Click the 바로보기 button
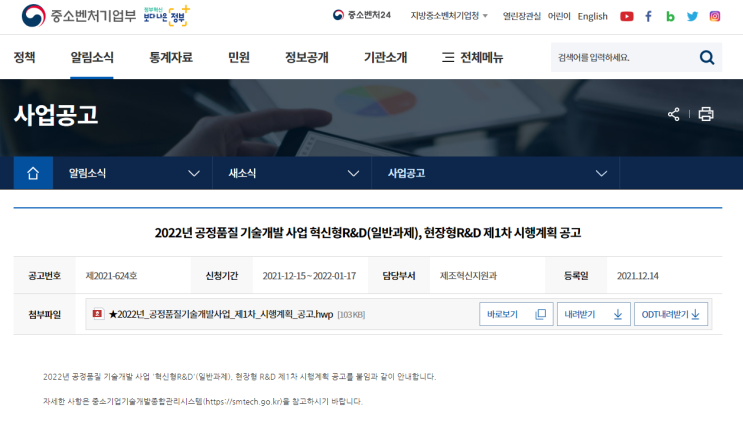 coord(516,314)
